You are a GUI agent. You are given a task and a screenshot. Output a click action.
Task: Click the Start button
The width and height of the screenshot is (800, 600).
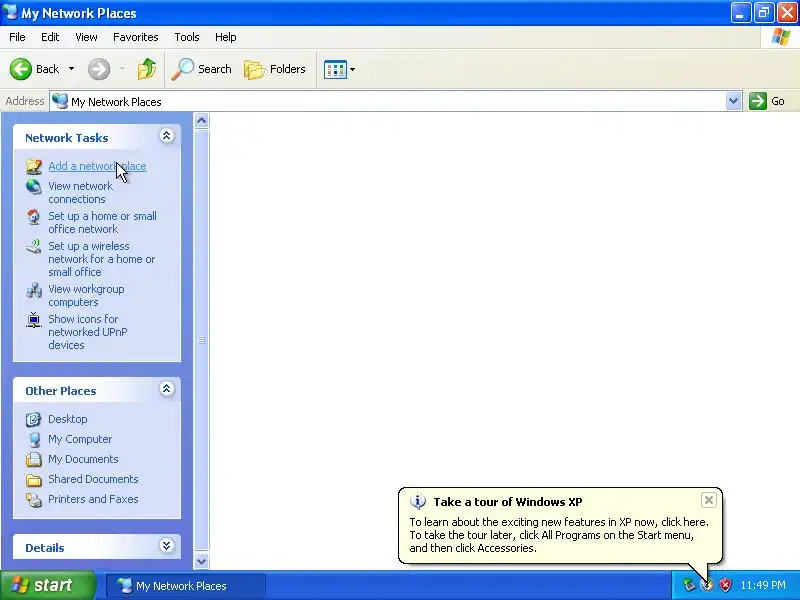click(x=48, y=585)
